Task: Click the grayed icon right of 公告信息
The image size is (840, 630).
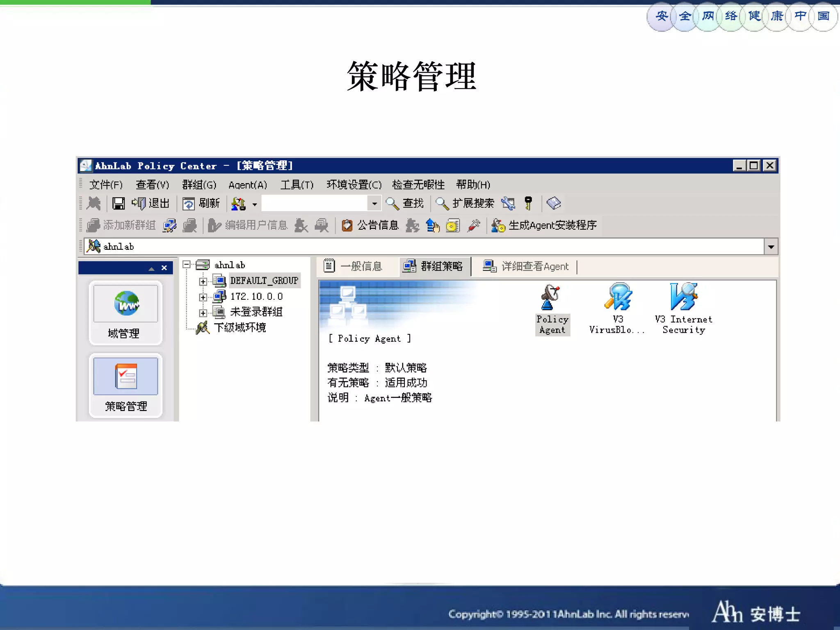Action: coord(413,225)
